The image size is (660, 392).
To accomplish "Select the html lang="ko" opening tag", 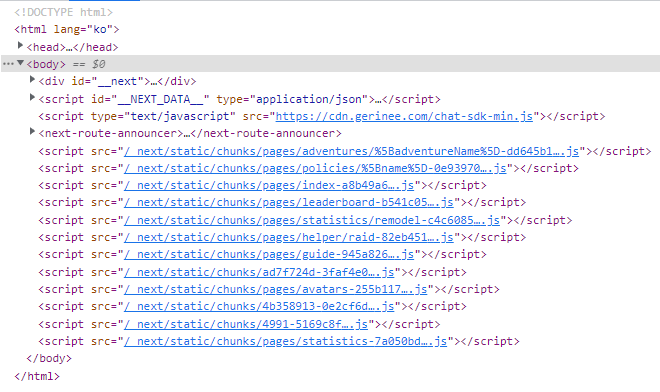I will point(67,29).
